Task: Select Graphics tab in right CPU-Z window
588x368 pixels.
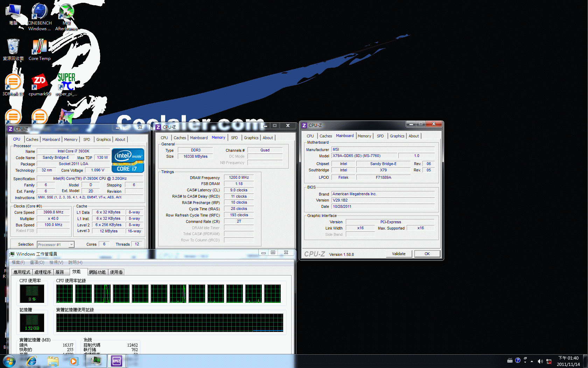Action: coord(397,136)
